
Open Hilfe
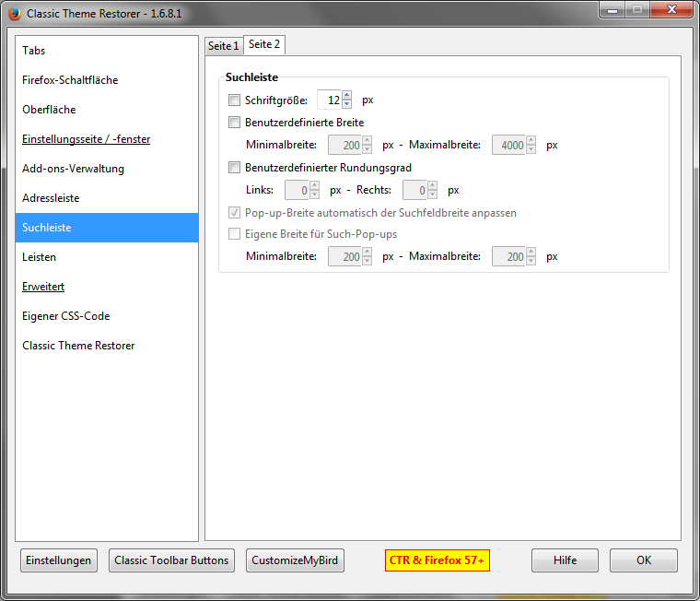(565, 560)
